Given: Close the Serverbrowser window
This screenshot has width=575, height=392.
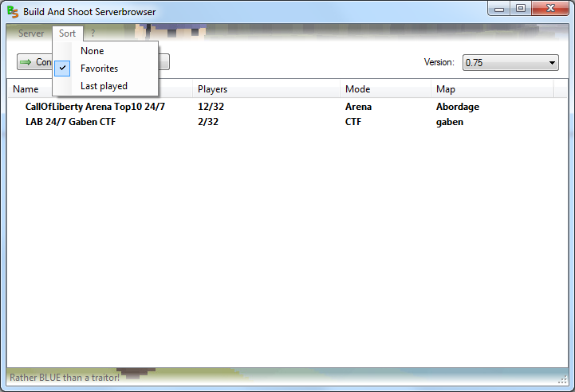Looking at the screenshot, I should pyautogui.click(x=549, y=10).
